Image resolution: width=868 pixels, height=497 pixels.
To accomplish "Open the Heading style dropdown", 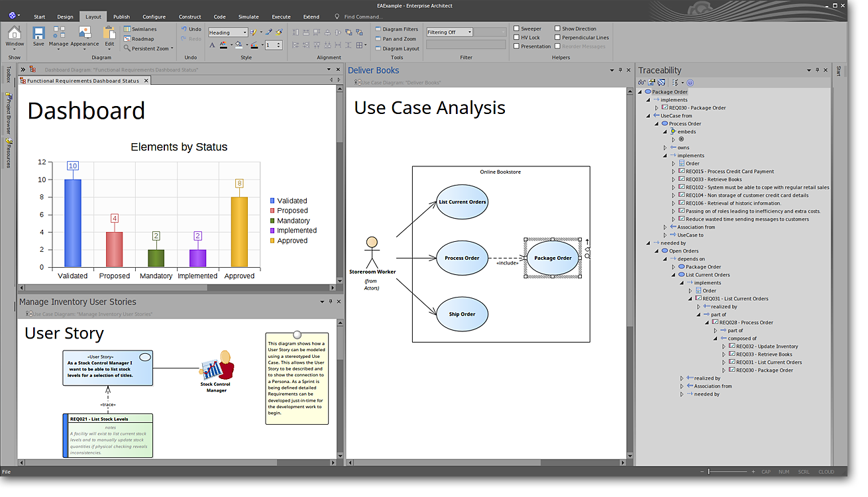I will [x=244, y=32].
